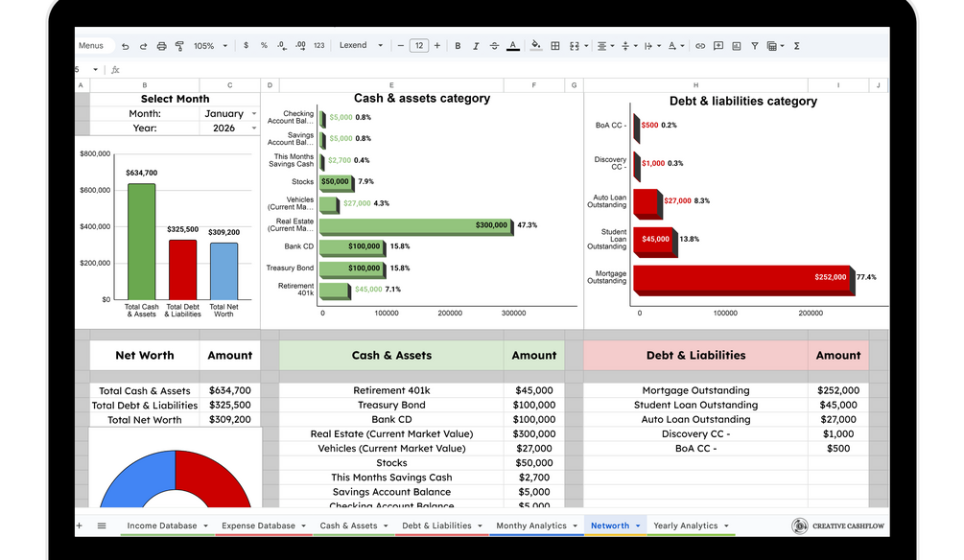Select column header E
964x560 pixels.
point(391,85)
